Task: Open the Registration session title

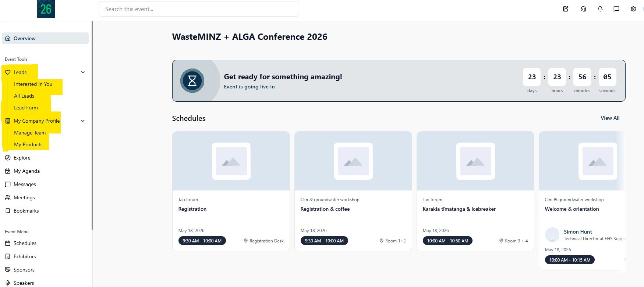Action: (192, 209)
